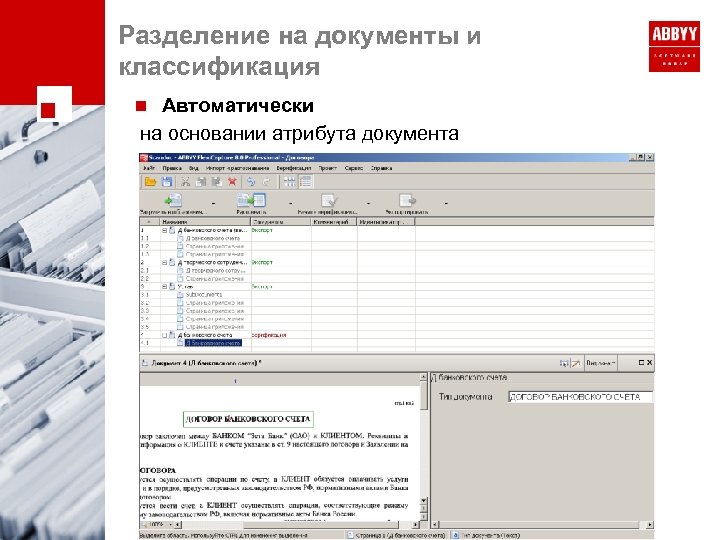Click the status column header after Название

click(281, 222)
